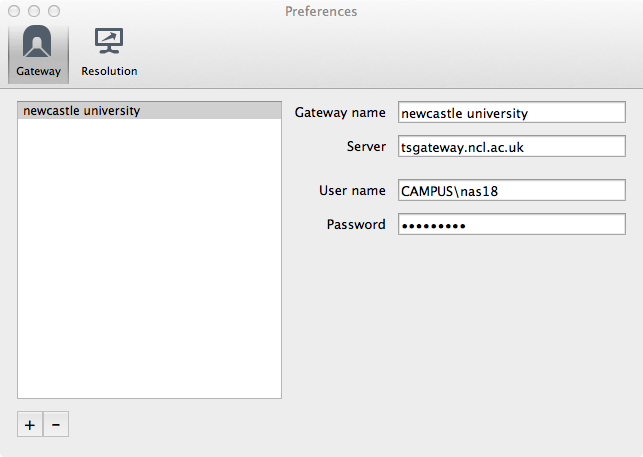
Task: Click the 'Password' field label
Action: pos(356,224)
